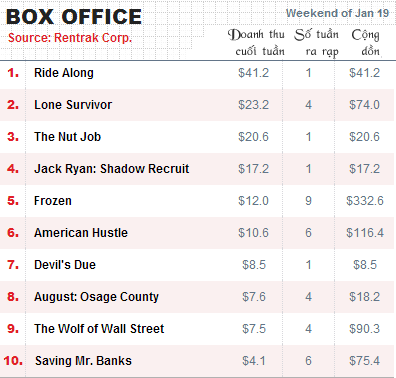Screen dimensions: 396x378
Task: Click the Số tuần ra rạp column header
Action: pyautogui.click(x=316, y=43)
